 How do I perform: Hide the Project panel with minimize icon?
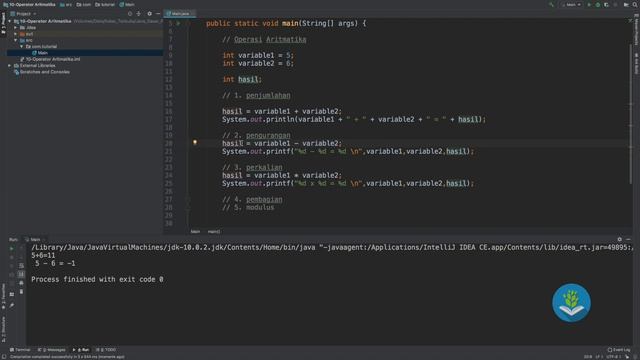(158, 13)
